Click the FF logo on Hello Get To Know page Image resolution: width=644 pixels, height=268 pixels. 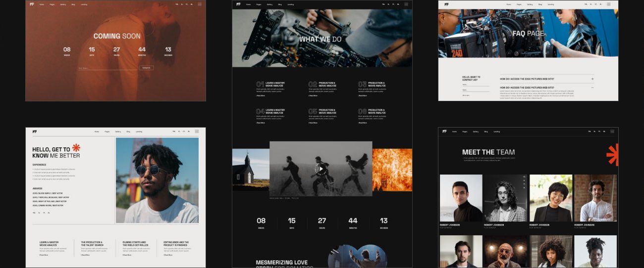pyautogui.click(x=35, y=132)
